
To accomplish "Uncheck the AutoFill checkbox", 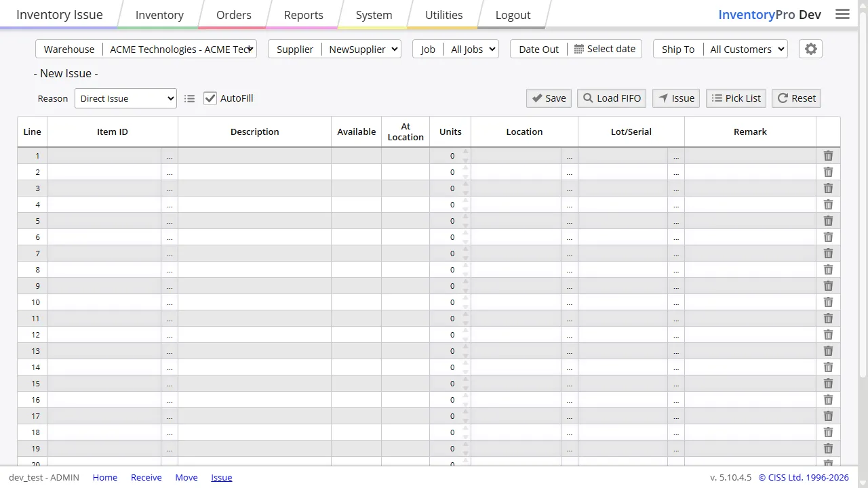I will [210, 98].
